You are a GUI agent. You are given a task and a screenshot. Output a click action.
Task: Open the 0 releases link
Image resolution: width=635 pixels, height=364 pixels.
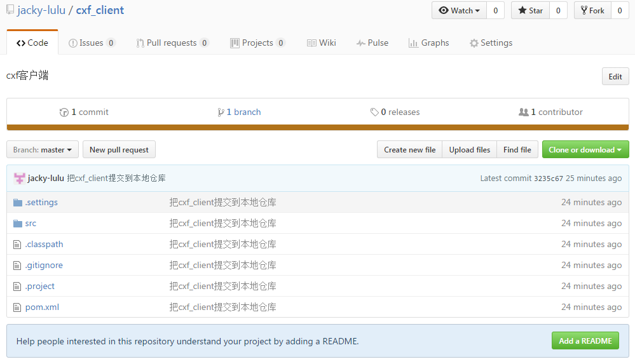click(395, 112)
